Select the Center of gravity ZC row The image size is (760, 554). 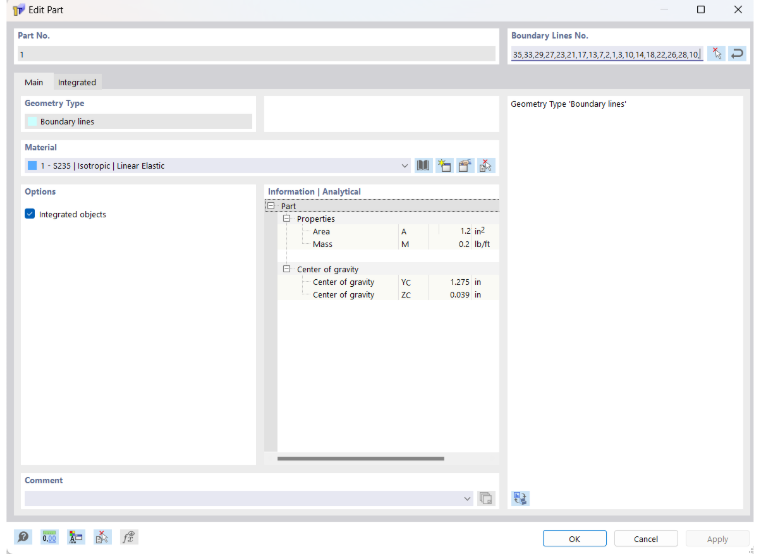388,294
